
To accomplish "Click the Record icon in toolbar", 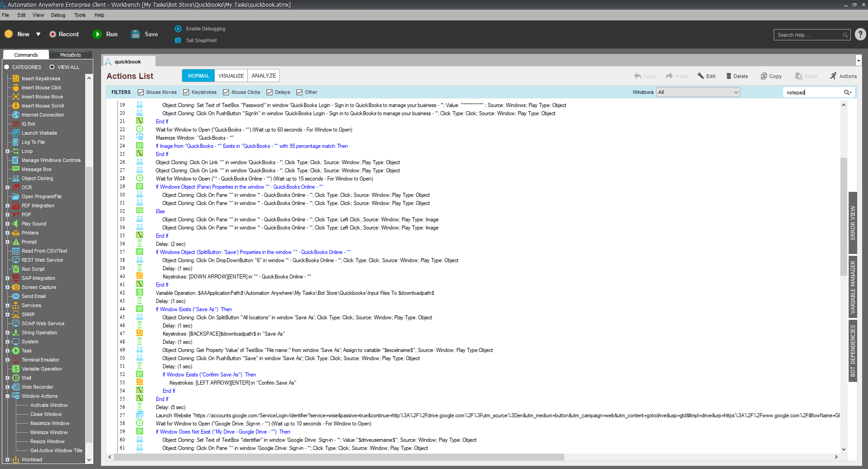I will click(x=53, y=34).
